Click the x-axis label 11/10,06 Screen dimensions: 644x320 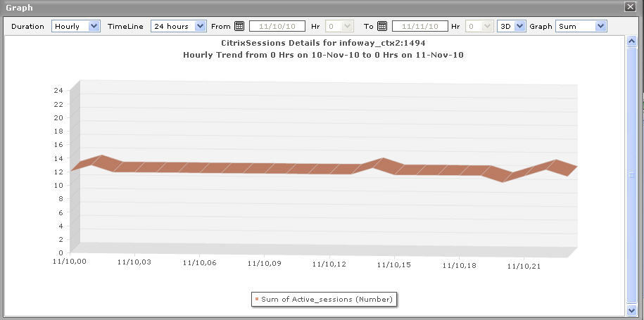199,262
